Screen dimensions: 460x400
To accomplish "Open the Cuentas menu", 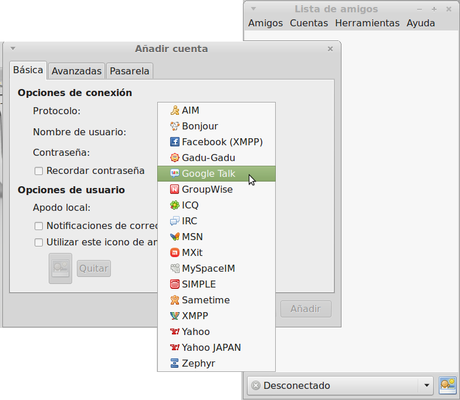I will point(309,23).
